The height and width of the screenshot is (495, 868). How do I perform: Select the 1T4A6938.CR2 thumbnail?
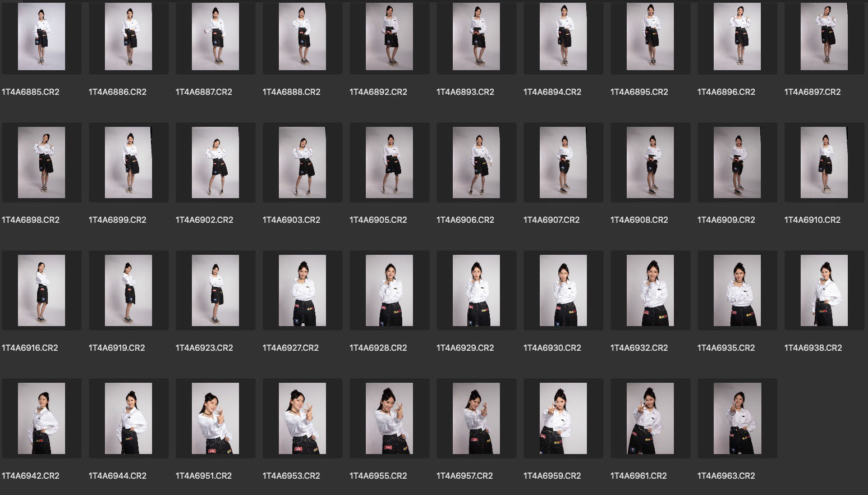(824, 290)
